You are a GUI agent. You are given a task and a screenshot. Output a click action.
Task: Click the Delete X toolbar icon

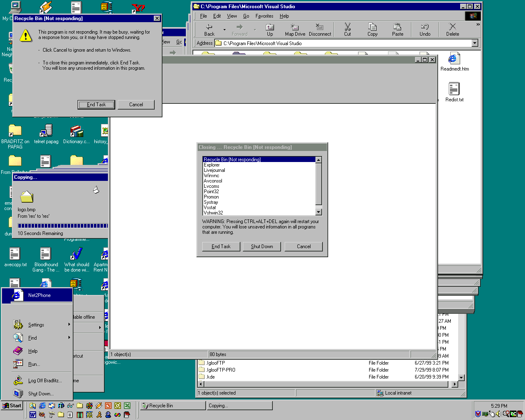(x=452, y=30)
